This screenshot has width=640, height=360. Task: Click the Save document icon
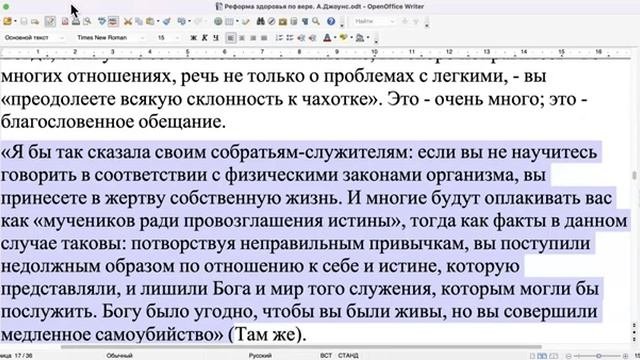click(x=24, y=21)
